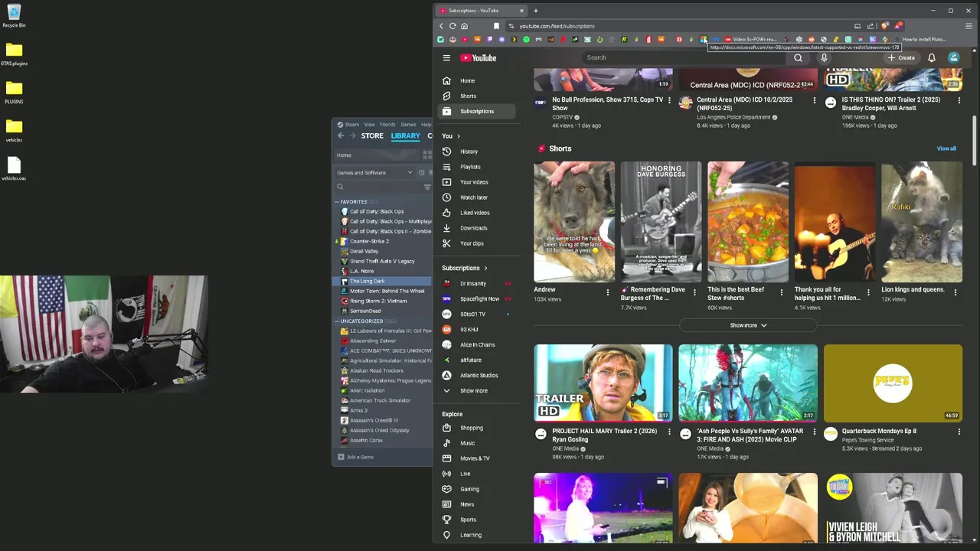Click the browser back arrow
The width and height of the screenshot is (980, 551).
(x=441, y=26)
